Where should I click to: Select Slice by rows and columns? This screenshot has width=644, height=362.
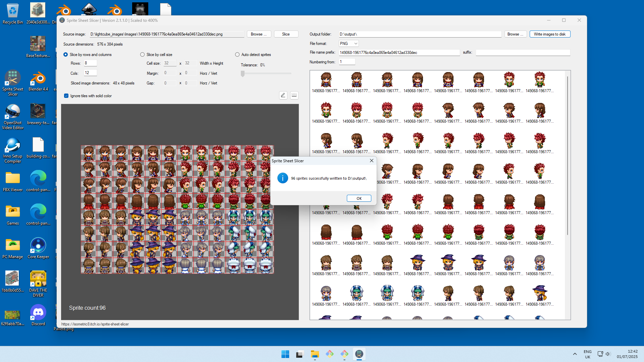(x=66, y=55)
